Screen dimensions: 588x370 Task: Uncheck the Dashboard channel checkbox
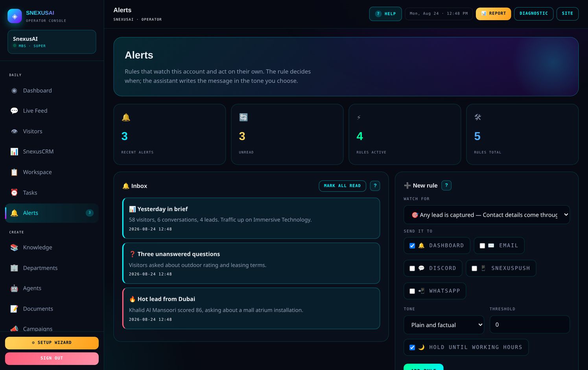[x=412, y=246]
